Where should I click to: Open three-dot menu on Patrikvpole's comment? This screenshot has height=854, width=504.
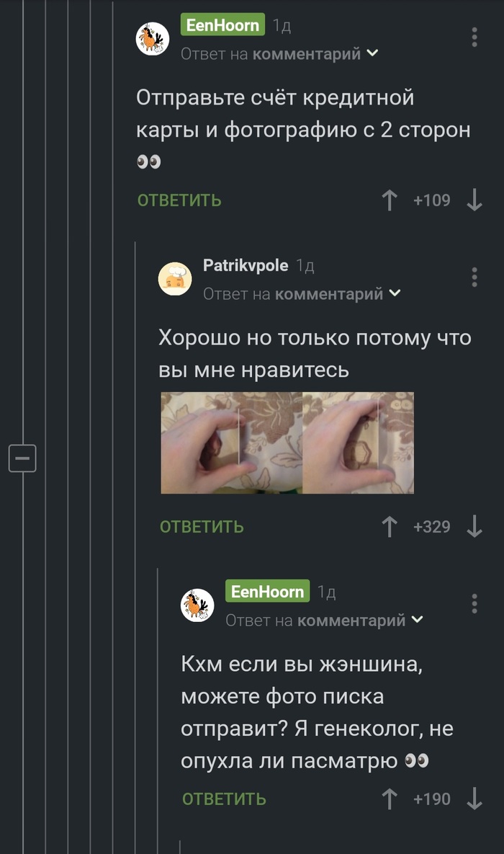pos(474,277)
